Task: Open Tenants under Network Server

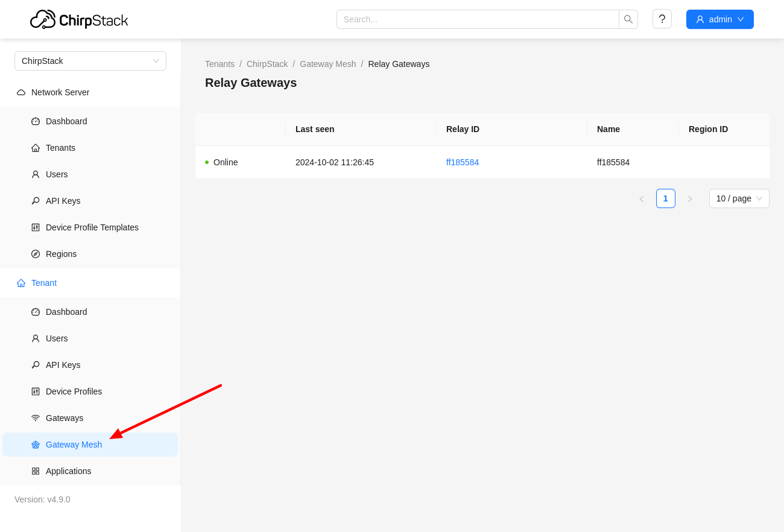Action: click(x=60, y=148)
